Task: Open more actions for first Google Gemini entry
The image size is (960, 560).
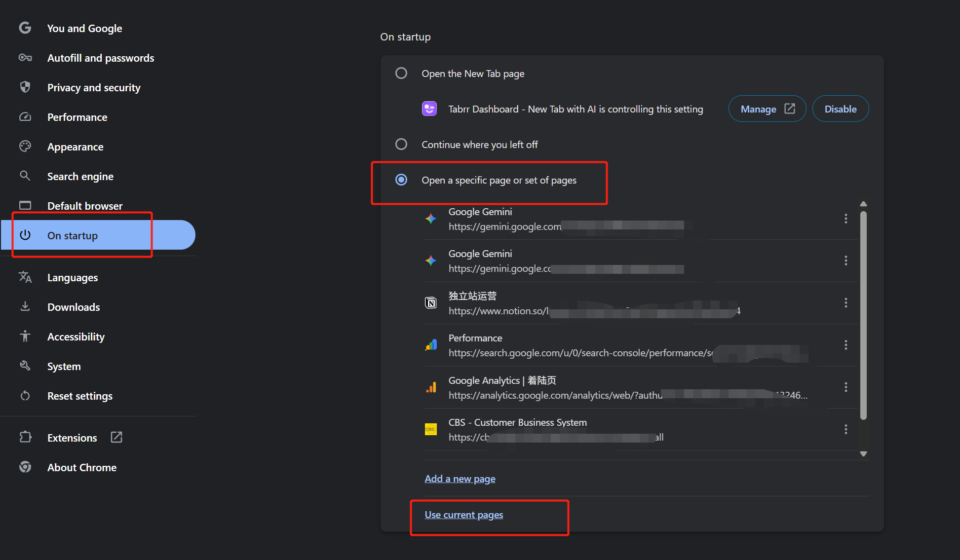Action: coord(846,219)
